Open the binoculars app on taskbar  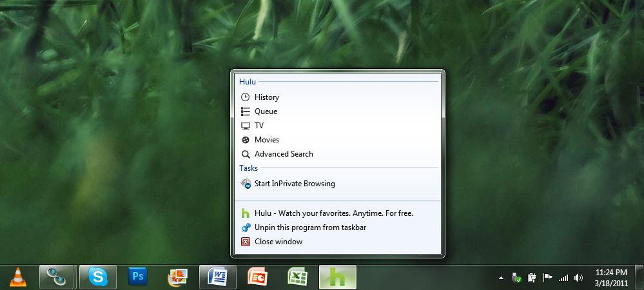[56, 277]
